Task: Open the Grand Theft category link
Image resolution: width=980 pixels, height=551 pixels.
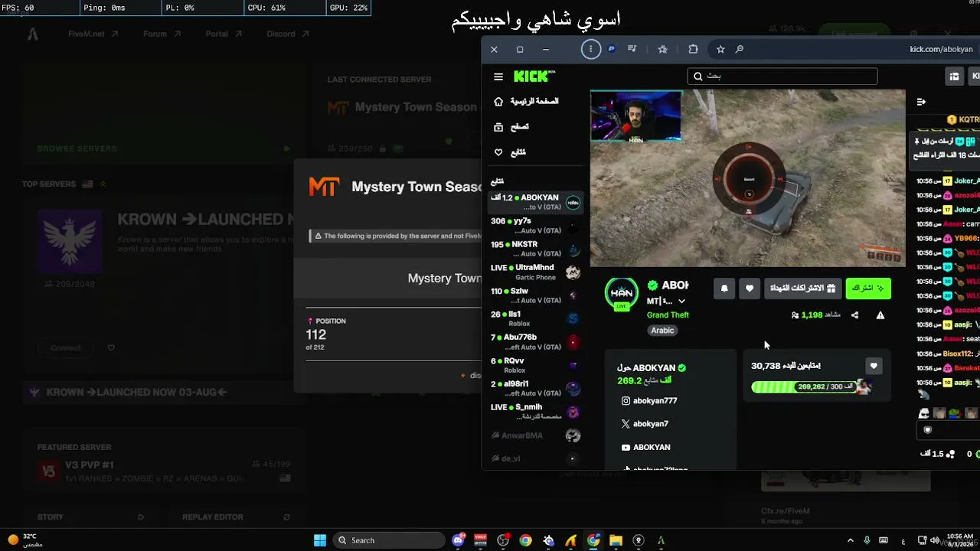Action: click(x=668, y=315)
